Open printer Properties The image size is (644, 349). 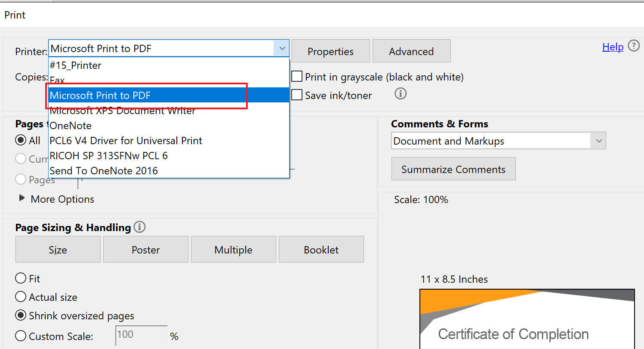tap(330, 51)
